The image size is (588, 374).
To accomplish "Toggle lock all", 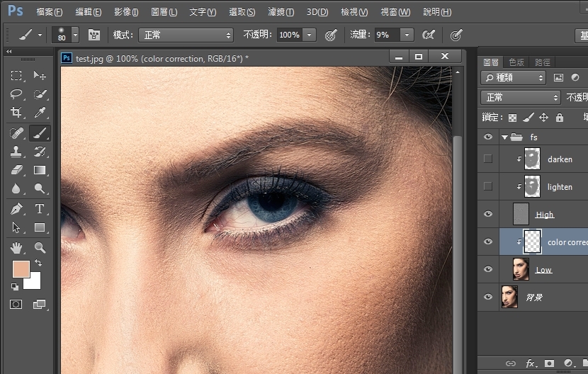I will pos(560,118).
